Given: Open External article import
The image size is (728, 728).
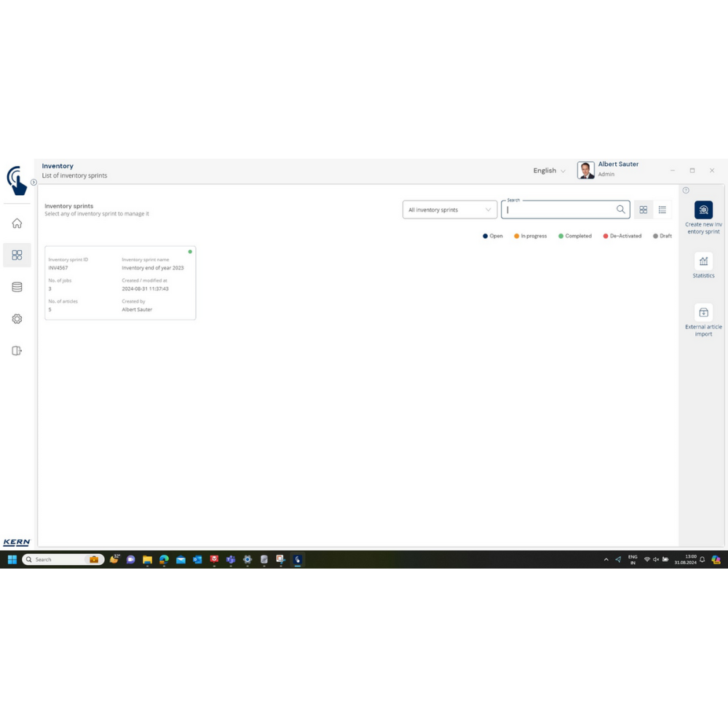Looking at the screenshot, I should point(703,312).
